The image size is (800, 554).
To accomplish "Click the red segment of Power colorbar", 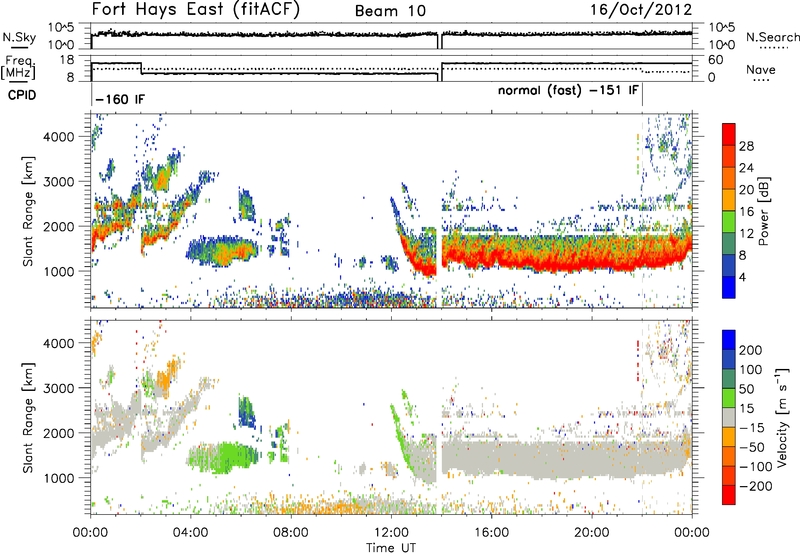I will 729,135.
